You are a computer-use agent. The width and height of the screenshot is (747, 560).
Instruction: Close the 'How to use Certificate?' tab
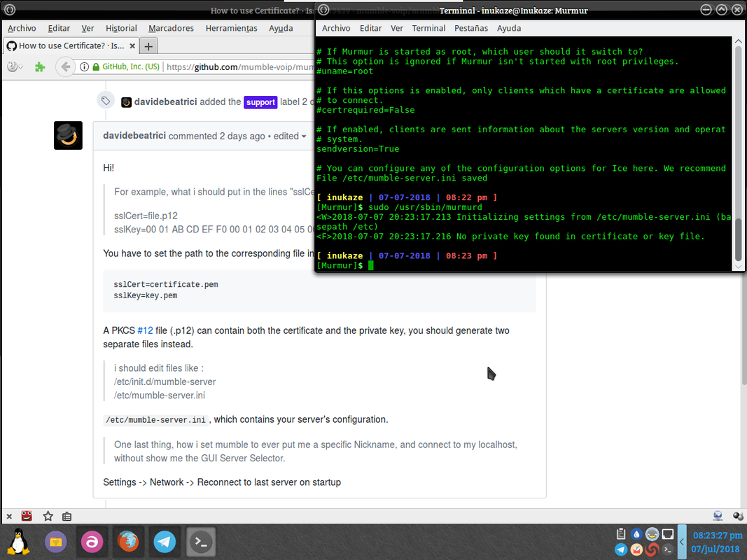[132, 46]
